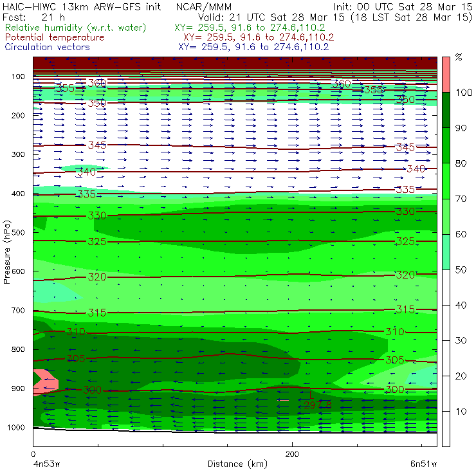
Task: Click the red 'L' low marker
Action: click(311, 395)
